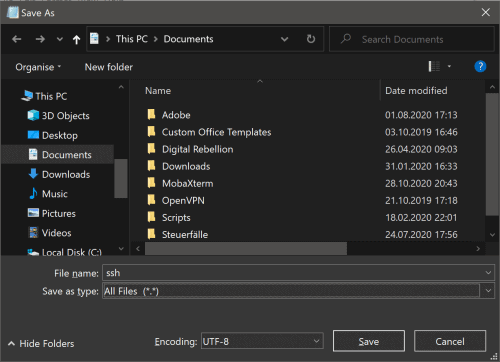Image resolution: width=500 pixels, height=362 pixels.
Task: Click the Music note icon
Action: (x=33, y=193)
